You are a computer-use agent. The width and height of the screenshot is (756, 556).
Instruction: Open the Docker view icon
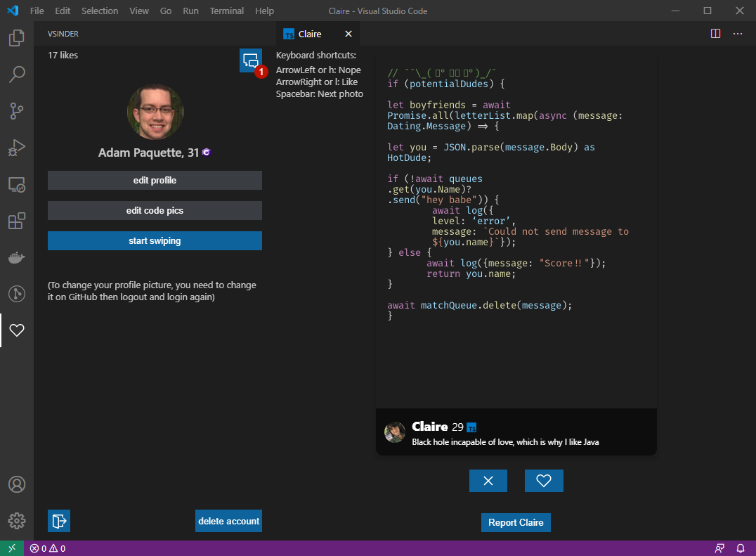tap(17, 257)
